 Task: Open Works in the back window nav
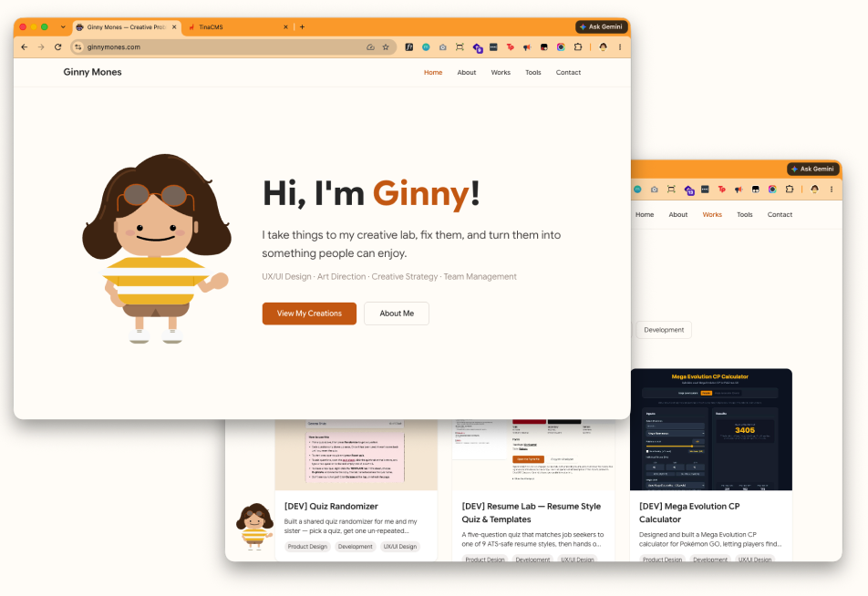[x=712, y=215]
